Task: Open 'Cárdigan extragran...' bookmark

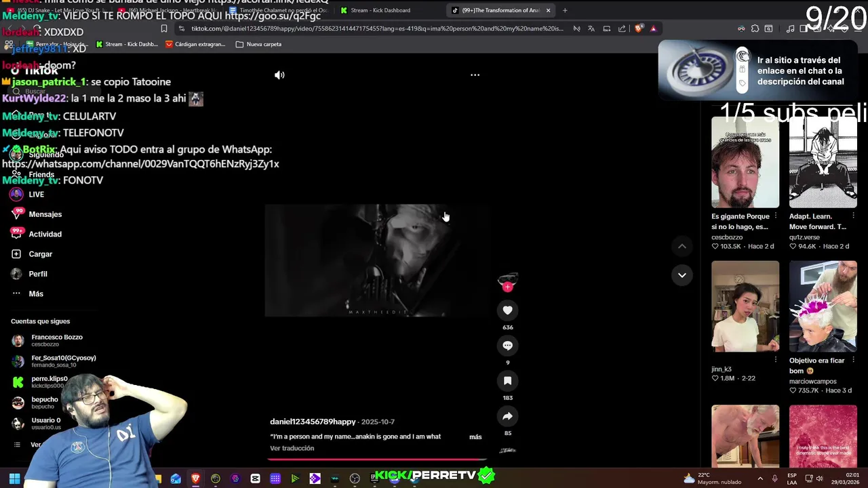Action: click(195, 44)
